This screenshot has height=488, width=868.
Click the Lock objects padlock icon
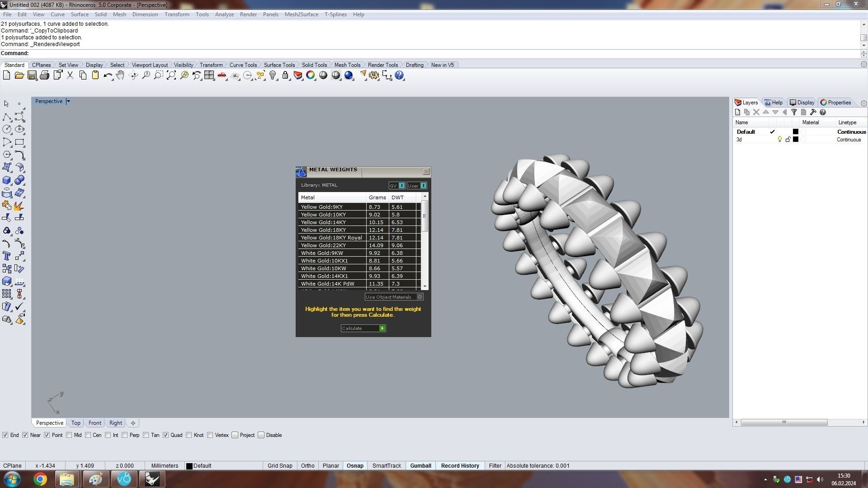(285, 75)
